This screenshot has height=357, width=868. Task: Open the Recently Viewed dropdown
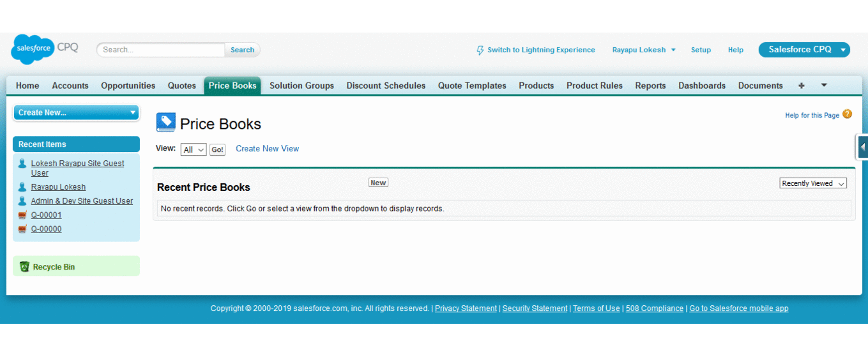coord(813,183)
